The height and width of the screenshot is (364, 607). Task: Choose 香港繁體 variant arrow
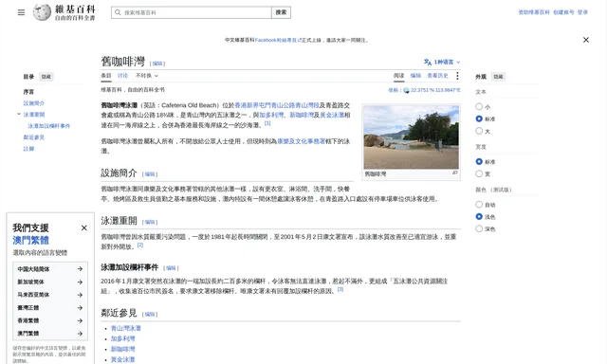[x=80, y=320]
